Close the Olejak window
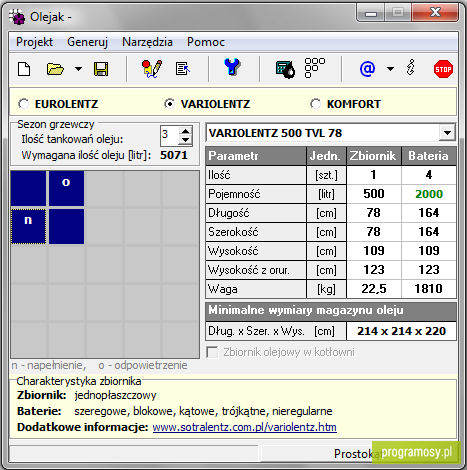 (435, 13)
